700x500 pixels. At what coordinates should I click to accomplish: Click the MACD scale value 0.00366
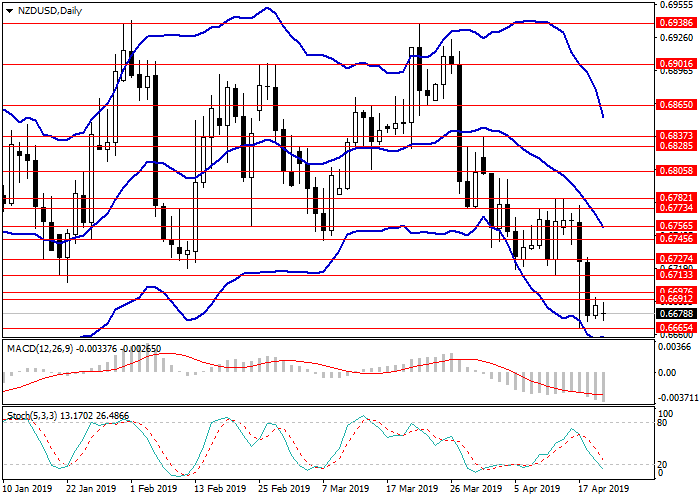(675, 347)
